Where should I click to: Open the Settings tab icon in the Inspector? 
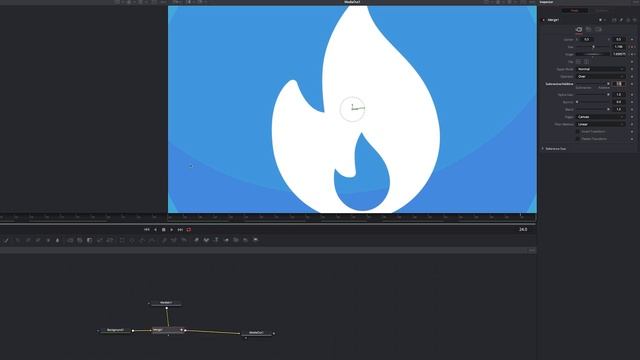click(x=598, y=29)
